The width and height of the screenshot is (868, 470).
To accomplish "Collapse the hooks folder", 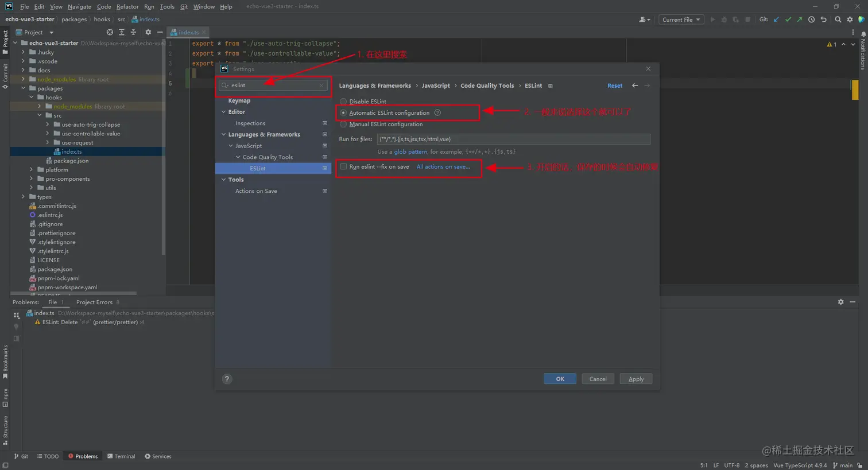I will (x=32, y=98).
